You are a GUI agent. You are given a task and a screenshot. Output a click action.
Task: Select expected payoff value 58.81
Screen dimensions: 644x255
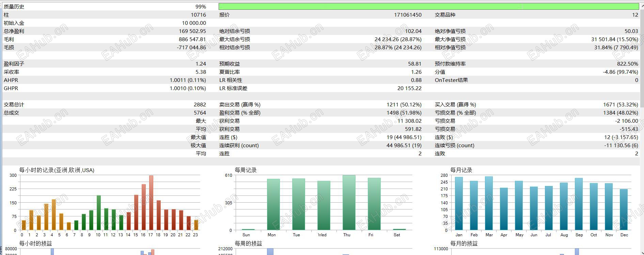pos(415,64)
